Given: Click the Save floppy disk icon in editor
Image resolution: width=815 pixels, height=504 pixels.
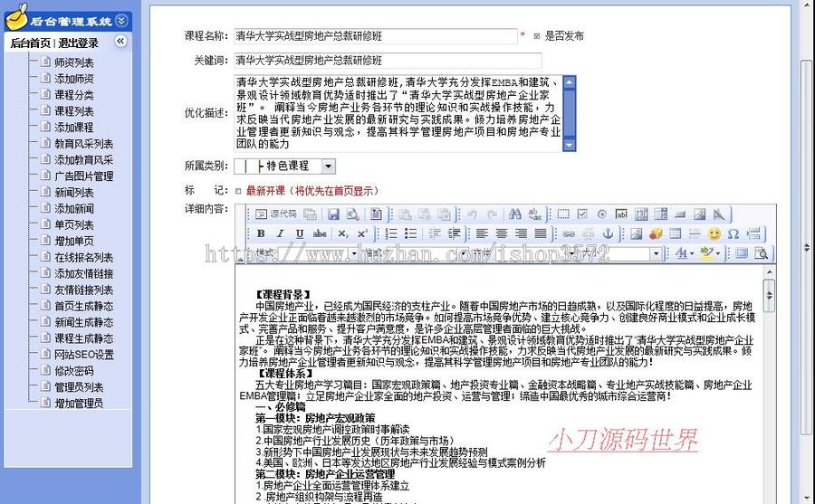Looking at the screenshot, I should (x=333, y=214).
